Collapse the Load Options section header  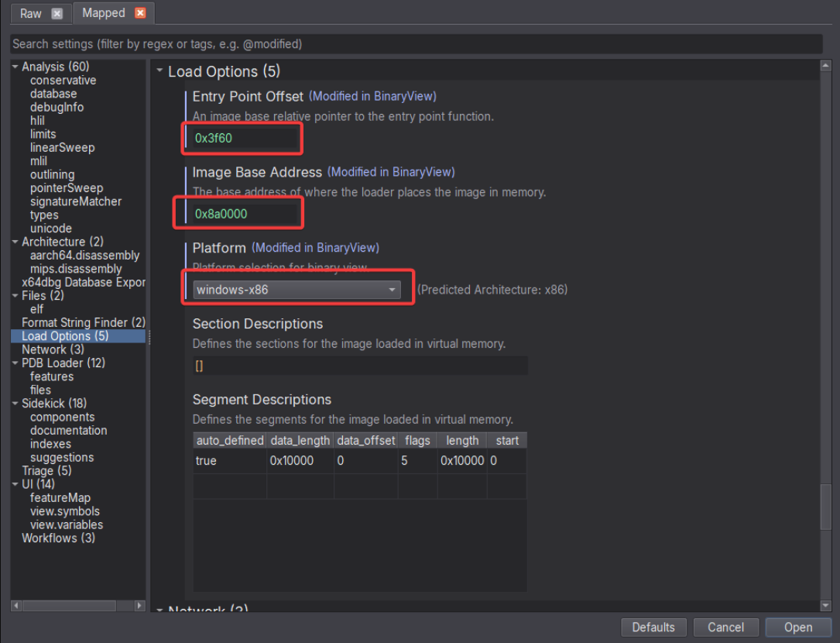pyautogui.click(x=160, y=71)
